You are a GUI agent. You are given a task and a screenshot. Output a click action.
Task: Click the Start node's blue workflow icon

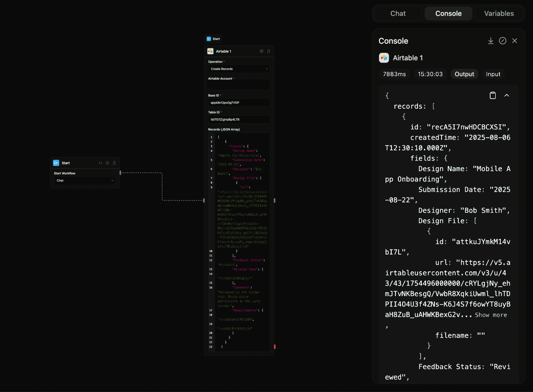pos(56,163)
